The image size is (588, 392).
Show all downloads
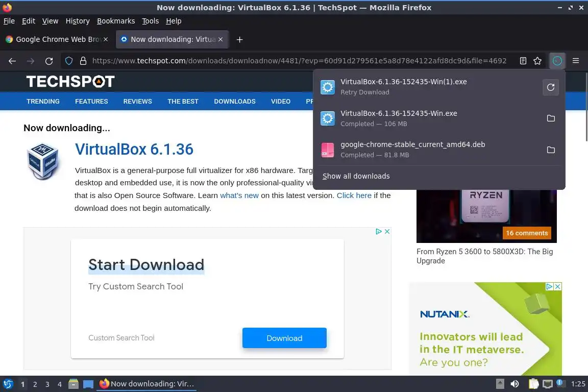click(x=356, y=176)
